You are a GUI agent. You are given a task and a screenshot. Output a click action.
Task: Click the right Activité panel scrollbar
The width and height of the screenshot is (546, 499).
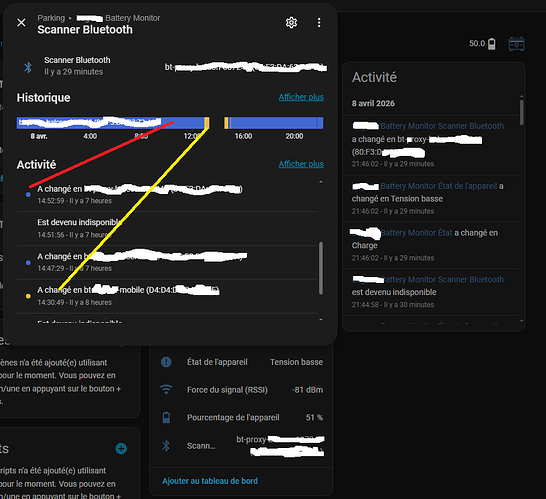(521, 112)
